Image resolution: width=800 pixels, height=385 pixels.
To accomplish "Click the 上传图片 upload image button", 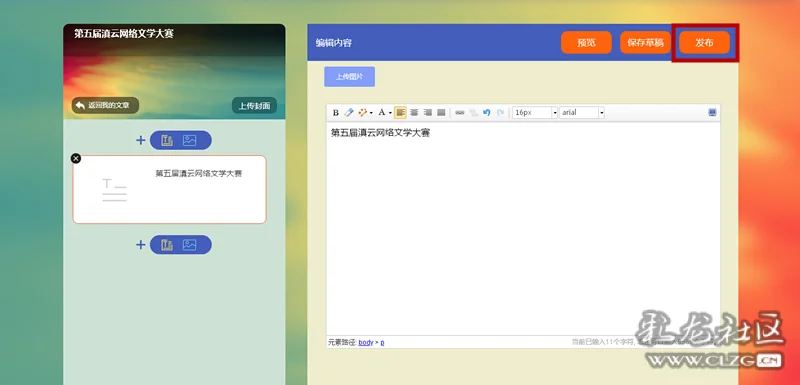I will (x=349, y=76).
